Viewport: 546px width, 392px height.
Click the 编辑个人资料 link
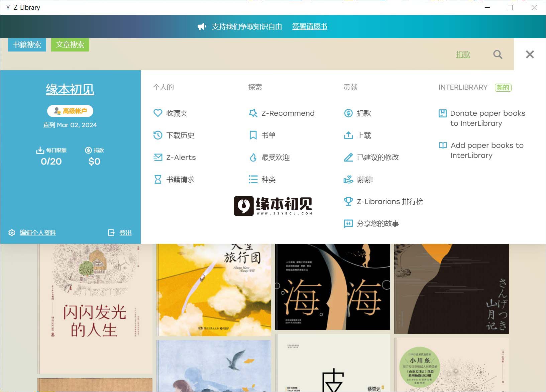point(38,233)
